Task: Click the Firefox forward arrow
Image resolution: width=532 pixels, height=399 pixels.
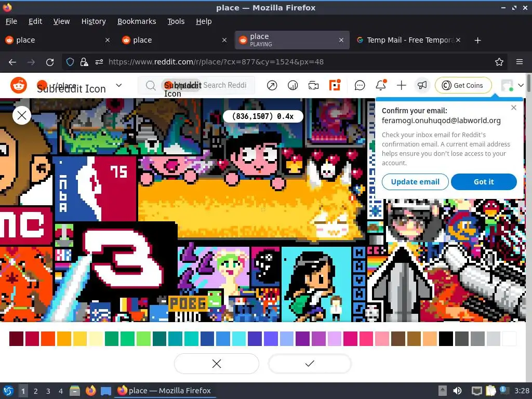Action: pyautogui.click(x=31, y=62)
